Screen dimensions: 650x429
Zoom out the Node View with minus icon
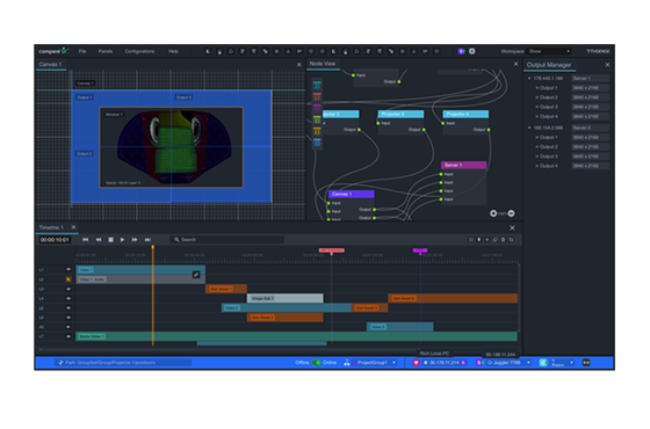click(511, 213)
